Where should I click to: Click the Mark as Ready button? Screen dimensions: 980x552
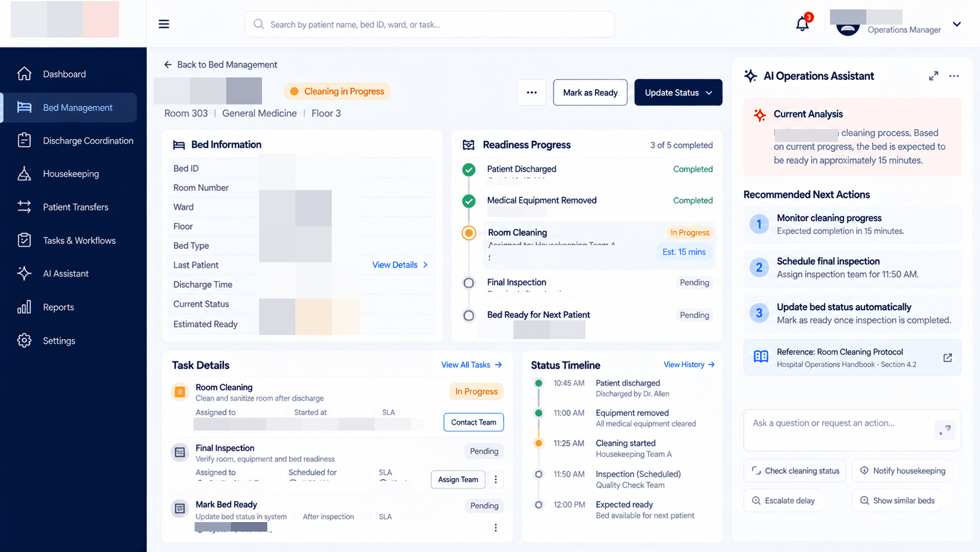coord(590,93)
